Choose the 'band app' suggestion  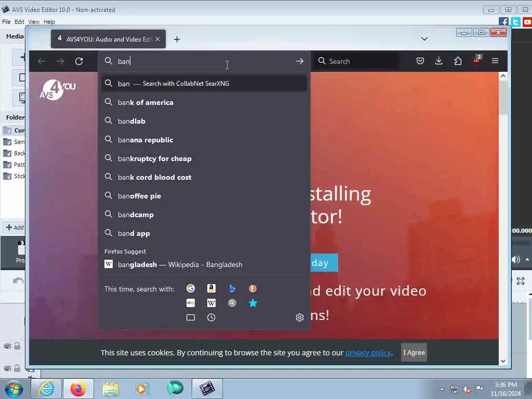(204, 233)
